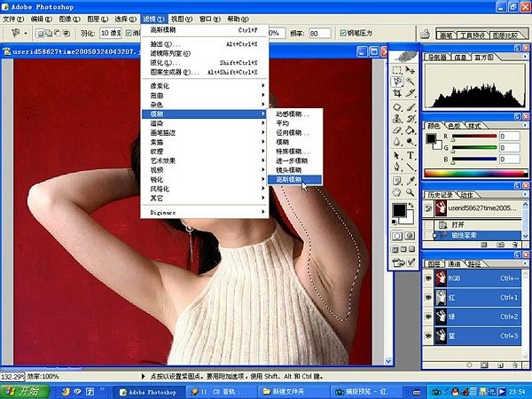Select the Hand tool

tap(397, 192)
